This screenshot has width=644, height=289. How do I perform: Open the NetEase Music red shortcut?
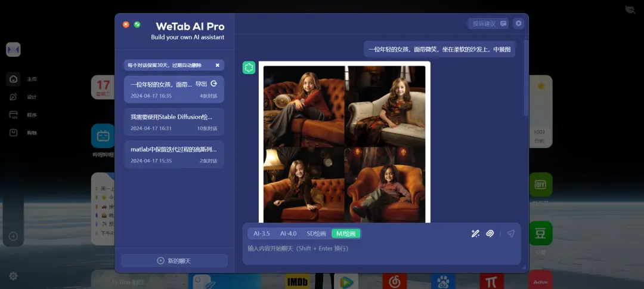[395, 281]
